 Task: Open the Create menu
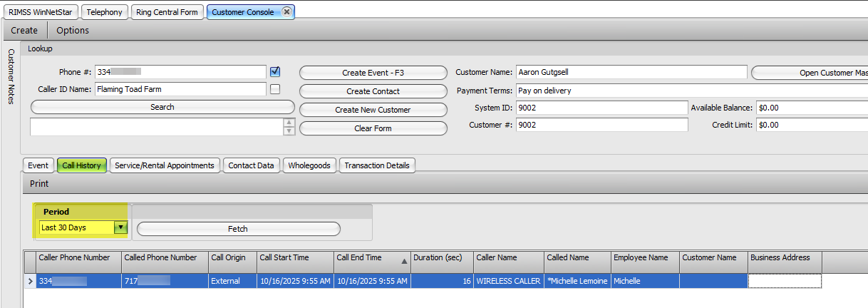pyautogui.click(x=24, y=31)
